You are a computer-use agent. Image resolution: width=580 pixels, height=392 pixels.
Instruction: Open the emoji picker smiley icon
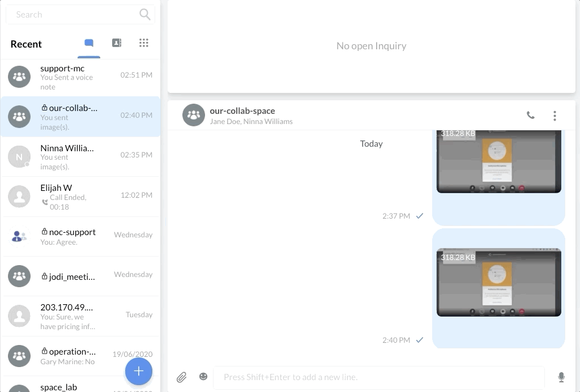tap(203, 377)
